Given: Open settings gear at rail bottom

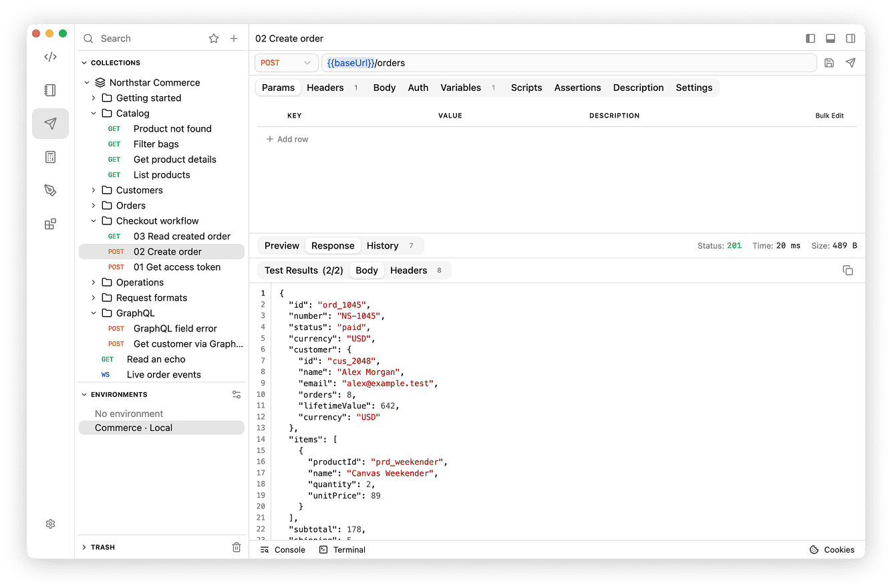Looking at the screenshot, I should pyautogui.click(x=50, y=524).
